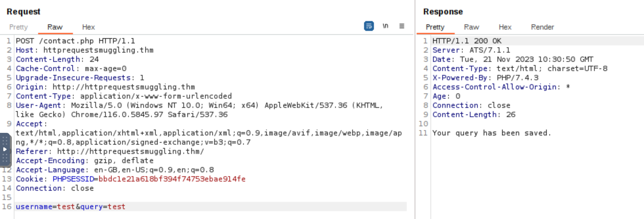This screenshot has height=219, width=644.
Task: Click the HTTP/1.1 200 OK status line
Action: [467, 41]
